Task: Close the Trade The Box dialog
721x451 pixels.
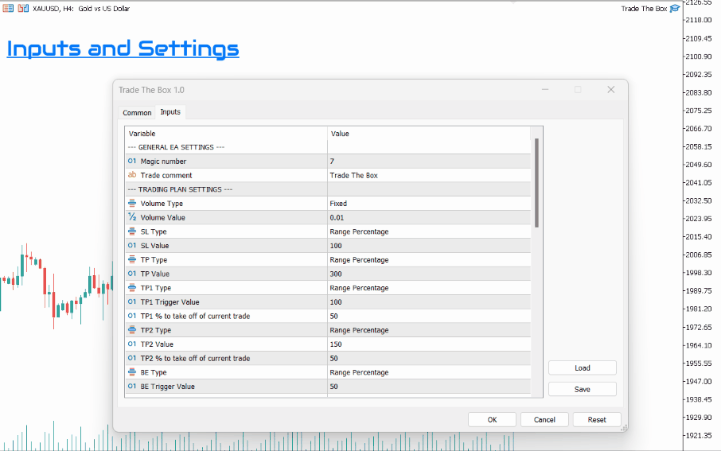Action: [611, 90]
